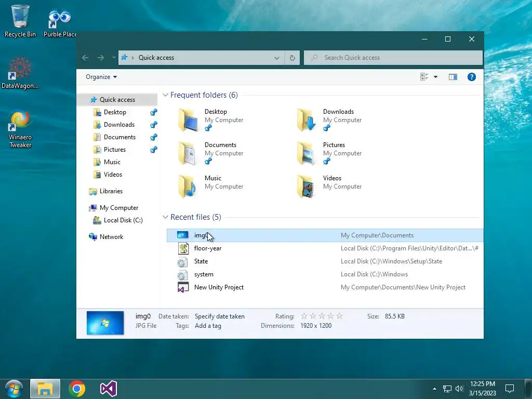Open the recent locations dropdown arrow
Viewport: 532px width, 399px height.
[x=114, y=58]
